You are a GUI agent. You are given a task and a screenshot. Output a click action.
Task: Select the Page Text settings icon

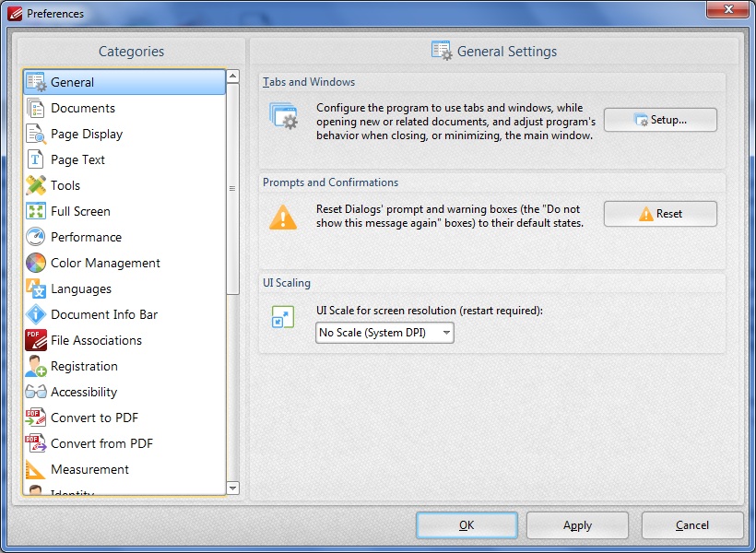coord(34,159)
